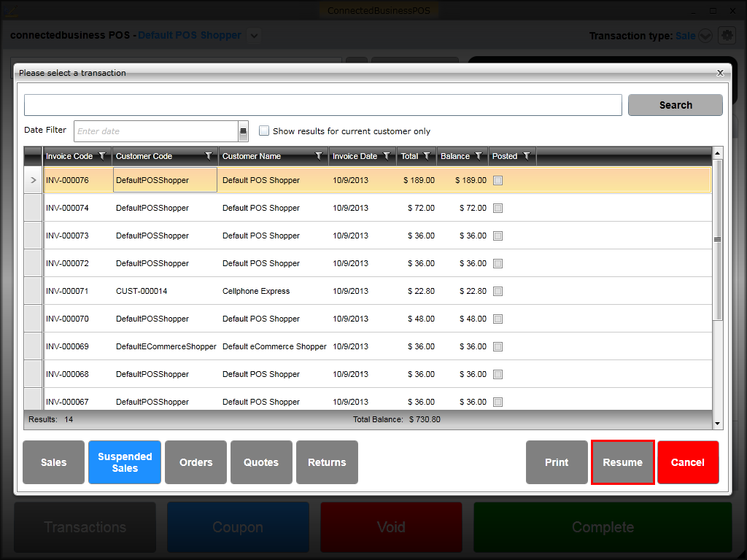Click the Posted column filter icon

pyautogui.click(x=526, y=156)
